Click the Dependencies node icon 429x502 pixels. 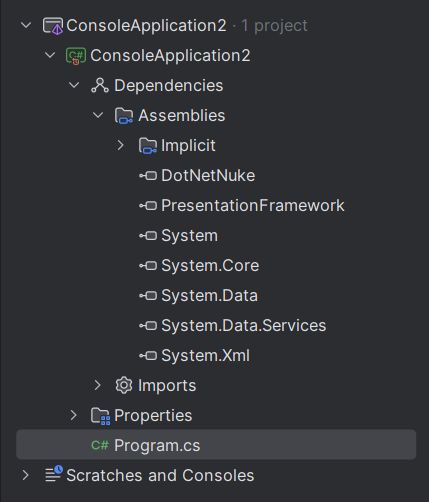pyautogui.click(x=100, y=86)
